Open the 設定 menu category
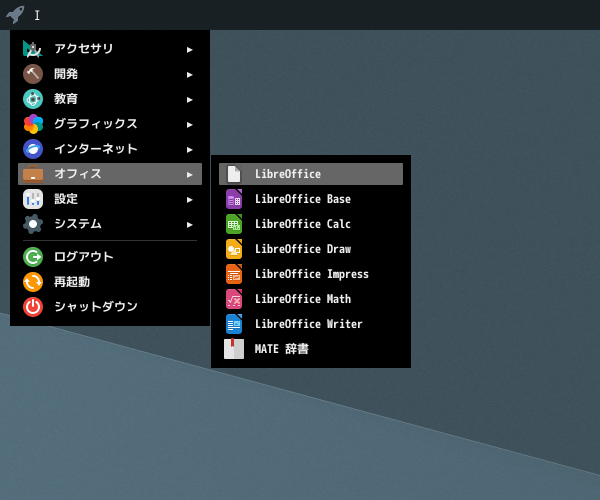 click(x=110, y=199)
